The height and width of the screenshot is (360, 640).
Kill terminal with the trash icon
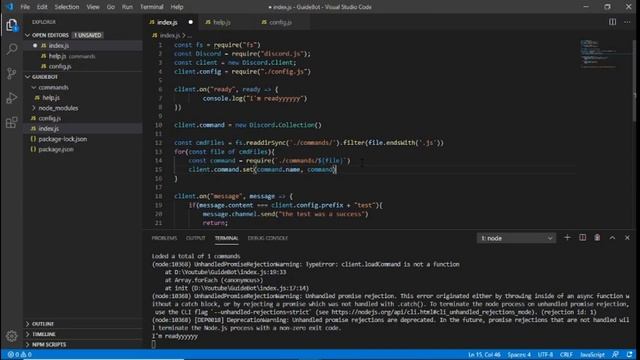pyautogui.click(x=597, y=238)
